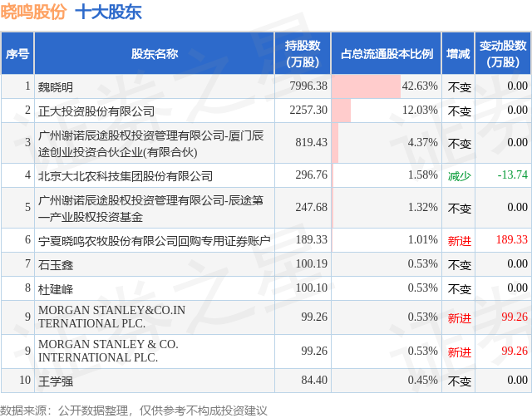Click holdings value 247.68
The width and height of the screenshot is (532, 418).
click(x=311, y=207)
